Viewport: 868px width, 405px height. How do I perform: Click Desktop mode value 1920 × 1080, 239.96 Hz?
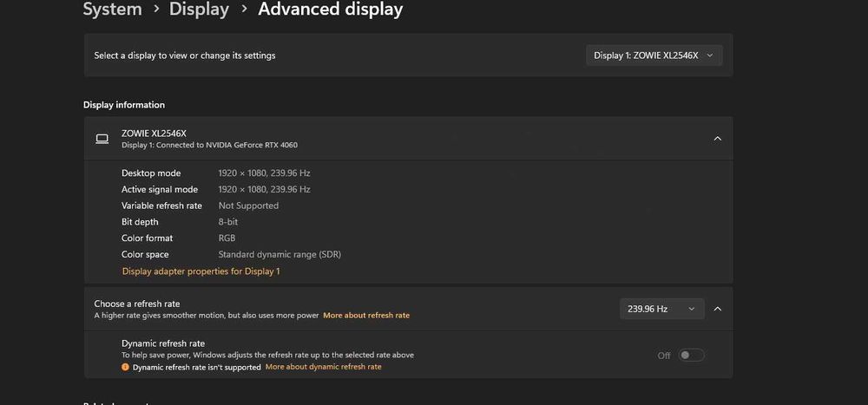coord(264,173)
